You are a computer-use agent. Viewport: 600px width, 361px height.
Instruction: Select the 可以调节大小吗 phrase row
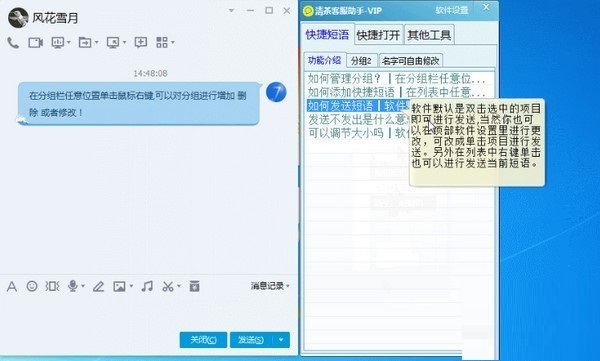click(358, 133)
